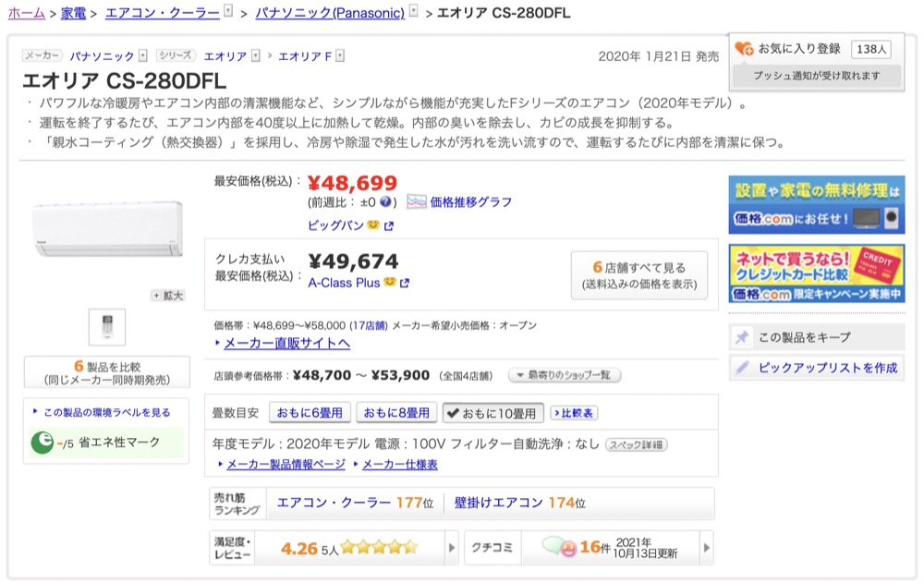Select the おもに8畳用 room size option
The width and height of the screenshot is (924, 583).
(x=395, y=412)
